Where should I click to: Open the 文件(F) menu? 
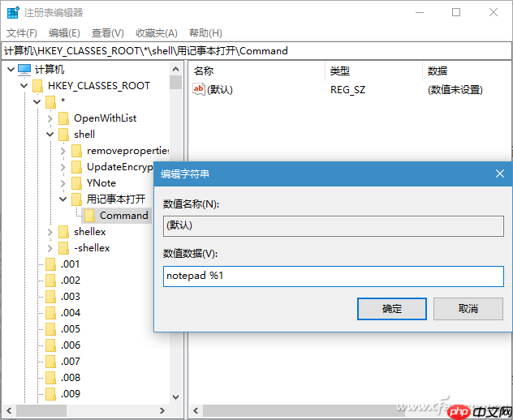point(22,33)
